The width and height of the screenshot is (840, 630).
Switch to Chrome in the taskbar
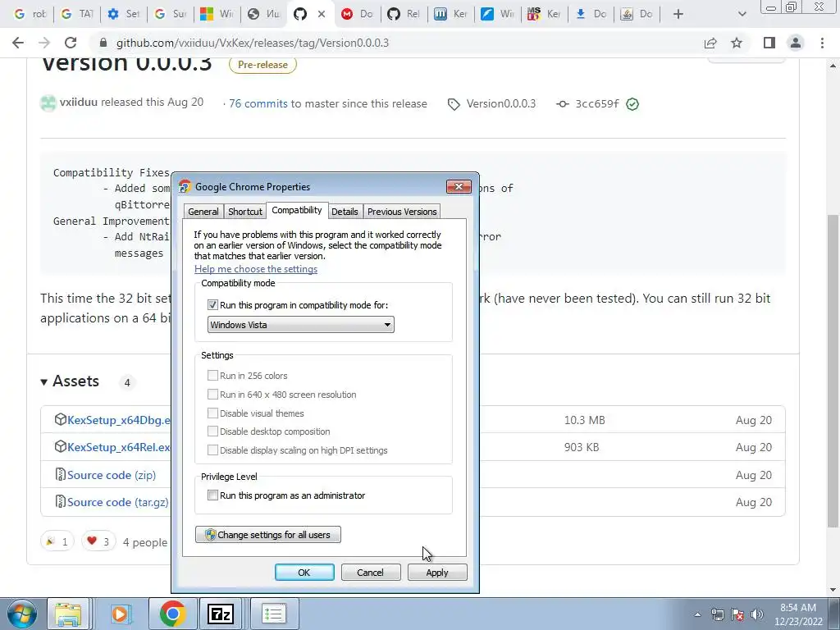[172, 614]
